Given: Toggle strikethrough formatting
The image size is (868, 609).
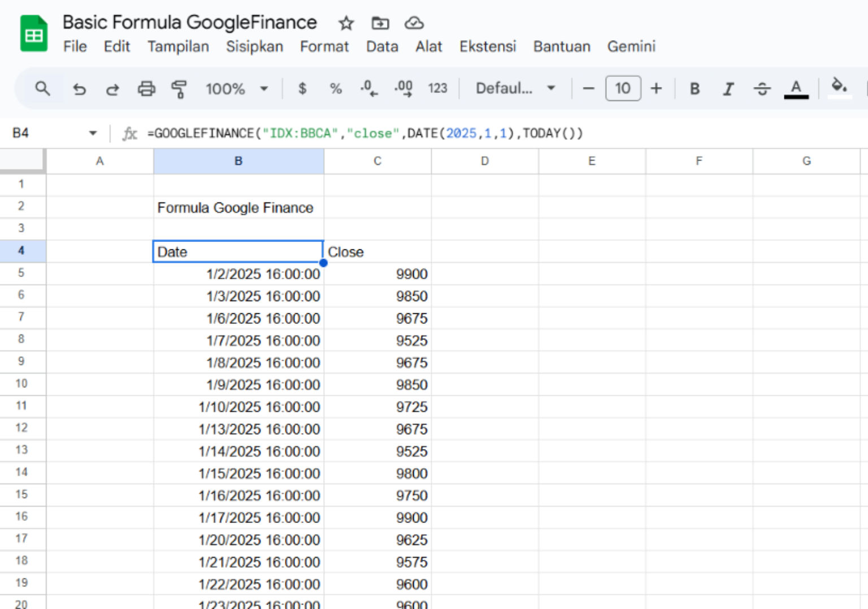Looking at the screenshot, I should pyautogui.click(x=762, y=89).
